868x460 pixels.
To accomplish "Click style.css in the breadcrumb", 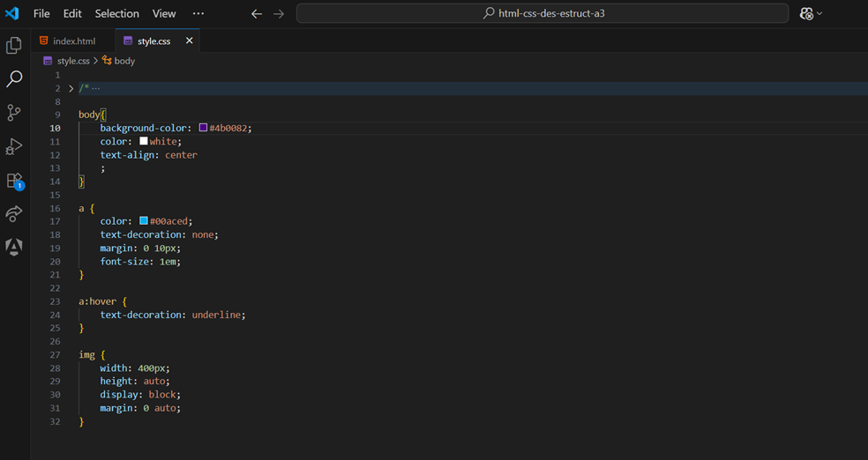I will coord(73,61).
